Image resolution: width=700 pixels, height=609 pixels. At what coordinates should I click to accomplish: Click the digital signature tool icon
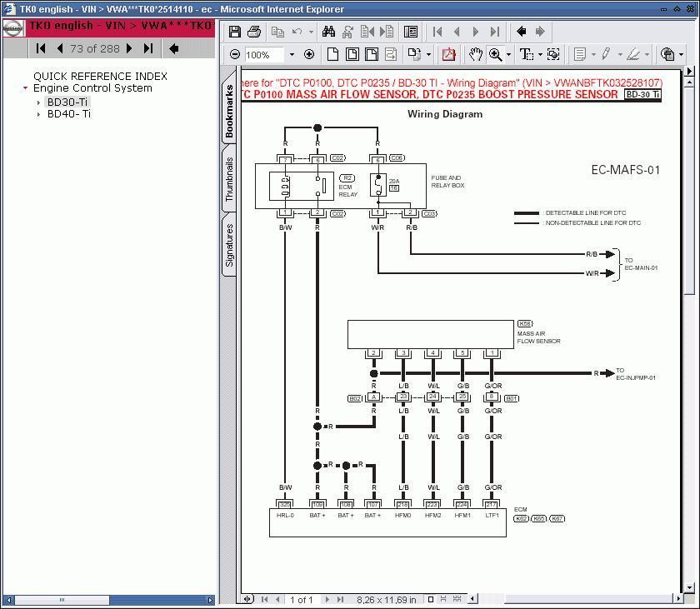pos(667,54)
